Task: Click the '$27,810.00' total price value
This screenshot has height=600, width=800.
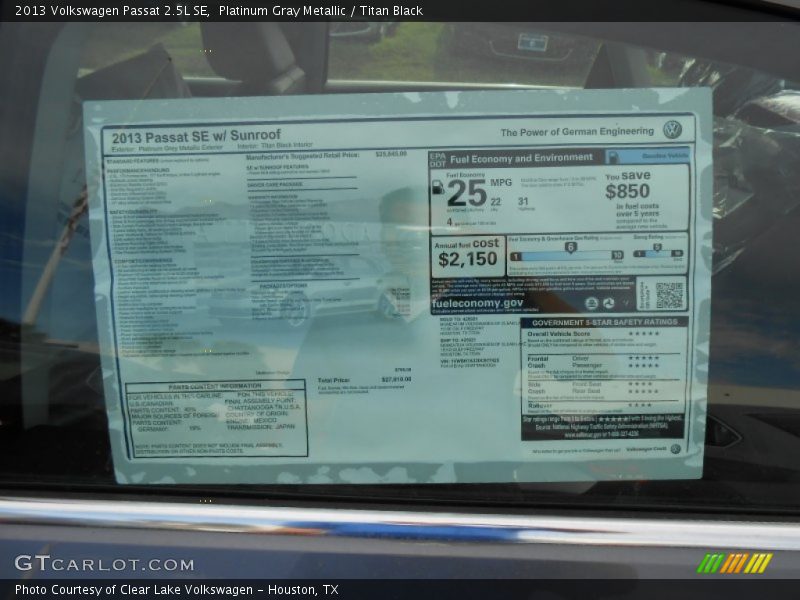Action: tap(396, 380)
